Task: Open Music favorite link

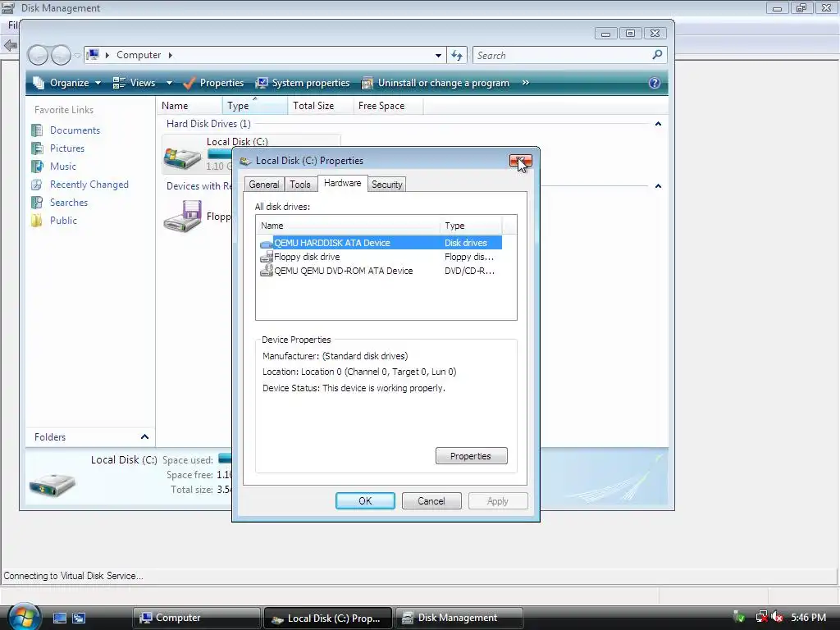Action: click(x=62, y=167)
